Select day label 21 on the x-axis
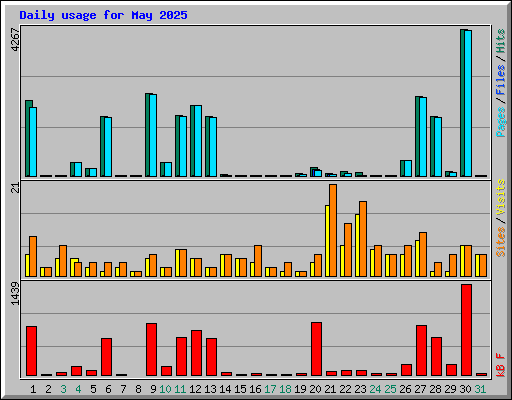 point(330,389)
